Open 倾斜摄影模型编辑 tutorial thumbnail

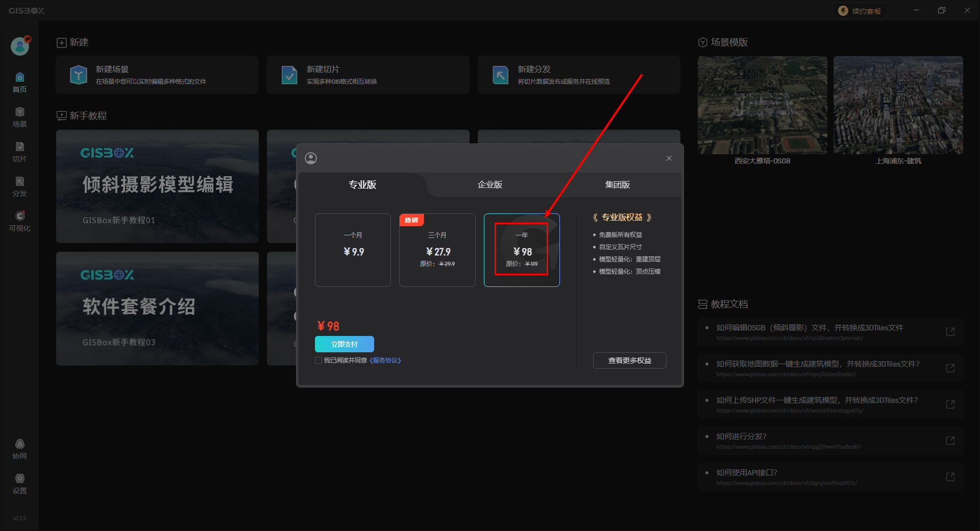pyautogui.click(x=157, y=186)
